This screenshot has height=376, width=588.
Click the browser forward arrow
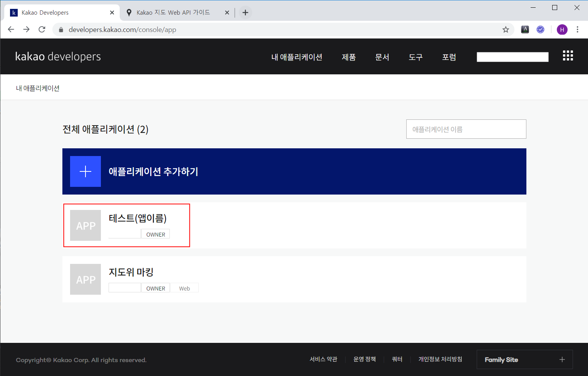click(x=26, y=30)
